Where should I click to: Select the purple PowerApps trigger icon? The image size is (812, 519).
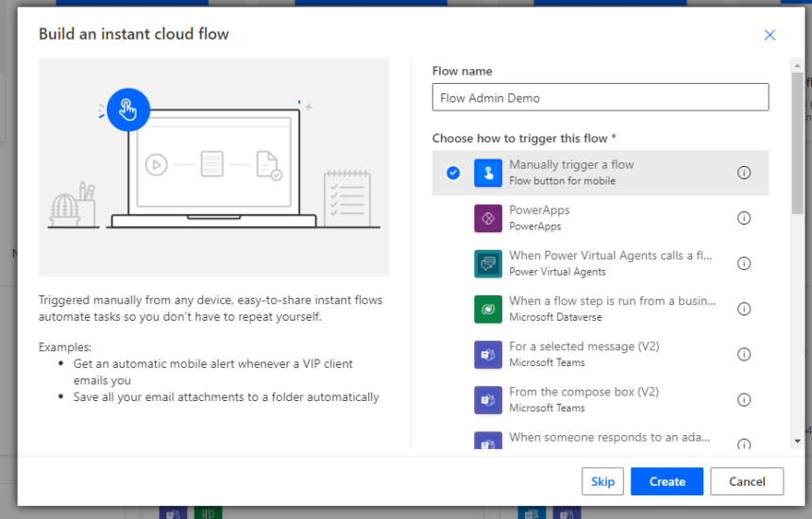pyautogui.click(x=488, y=218)
